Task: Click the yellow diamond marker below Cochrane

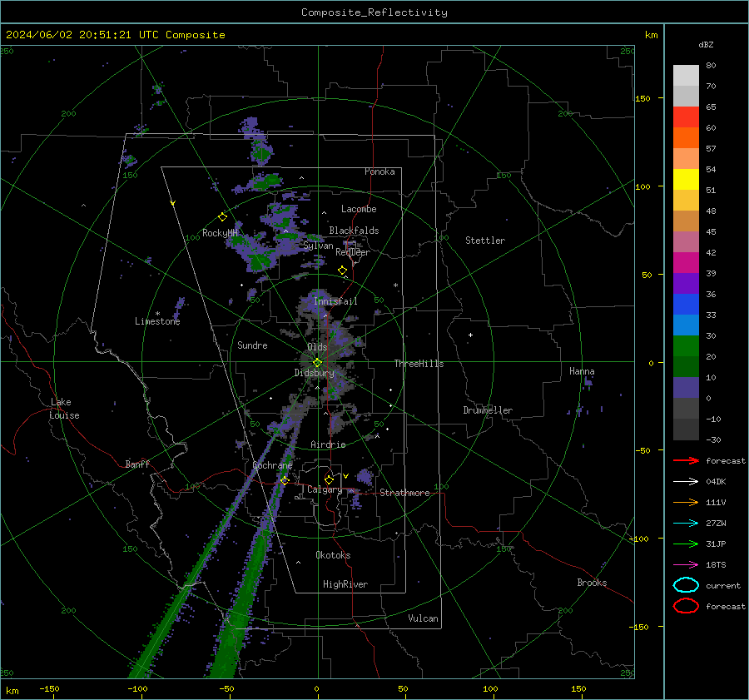Action: pos(285,480)
